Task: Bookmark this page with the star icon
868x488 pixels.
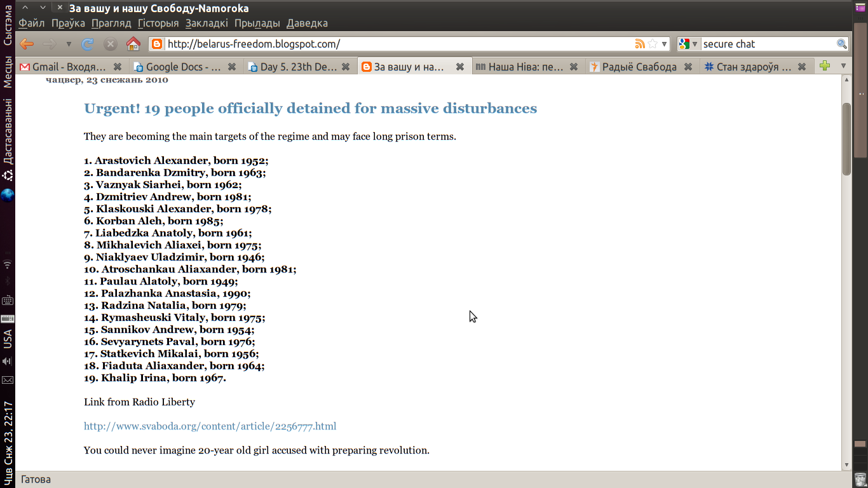Action: click(653, 44)
